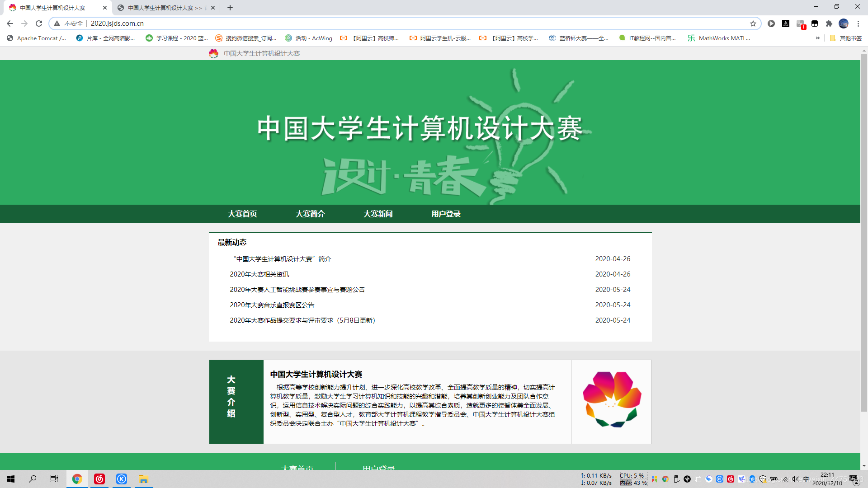
Task: Open the 蓝桥杯大赛 bookmark
Action: click(579, 38)
